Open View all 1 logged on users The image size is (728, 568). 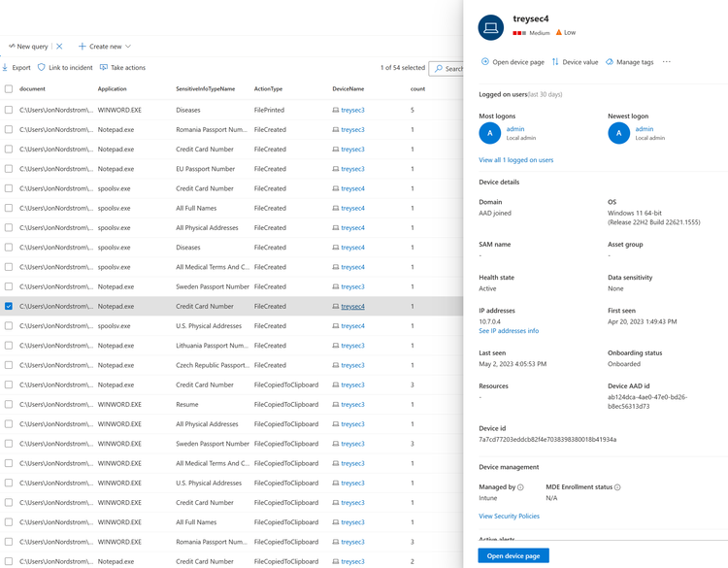click(515, 160)
